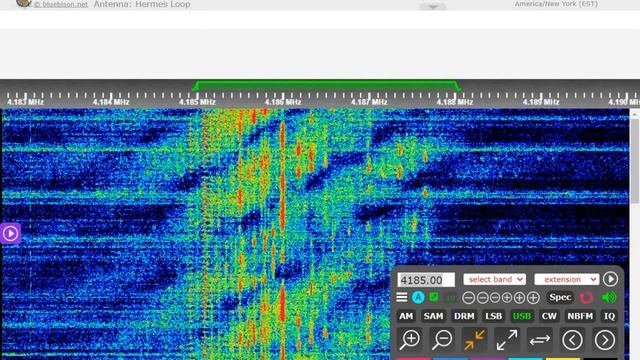Step frequency up with the medium plus button
The image size is (640, 360).
point(519,298)
